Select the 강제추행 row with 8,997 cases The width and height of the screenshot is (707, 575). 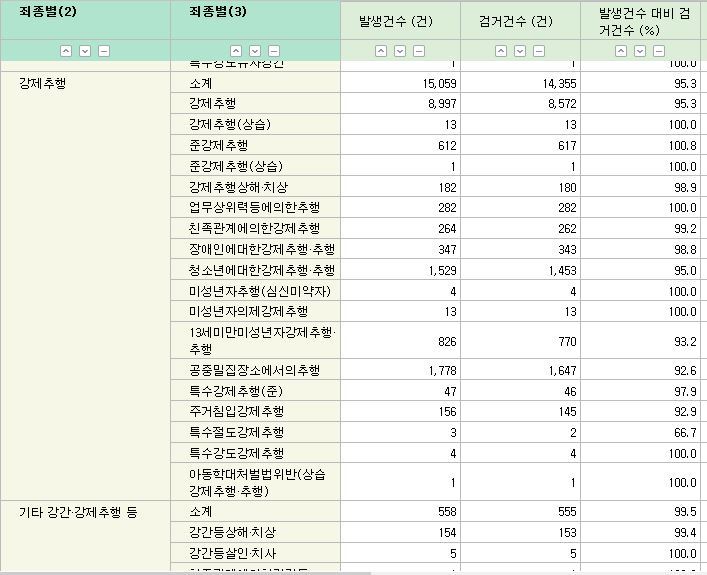pos(212,103)
